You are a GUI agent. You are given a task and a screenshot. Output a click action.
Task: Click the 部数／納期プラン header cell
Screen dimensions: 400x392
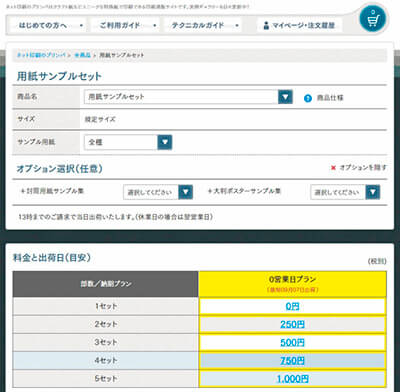(x=105, y=284)
